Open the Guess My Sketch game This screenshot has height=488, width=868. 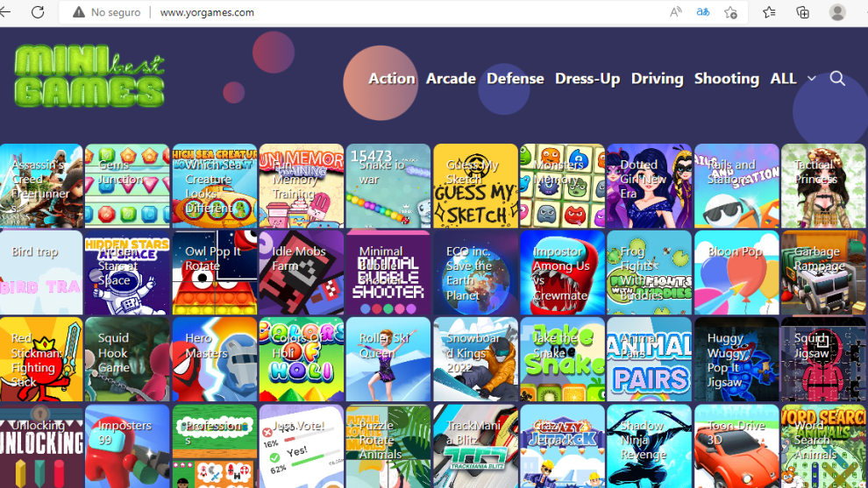click(x=475, y=186)
